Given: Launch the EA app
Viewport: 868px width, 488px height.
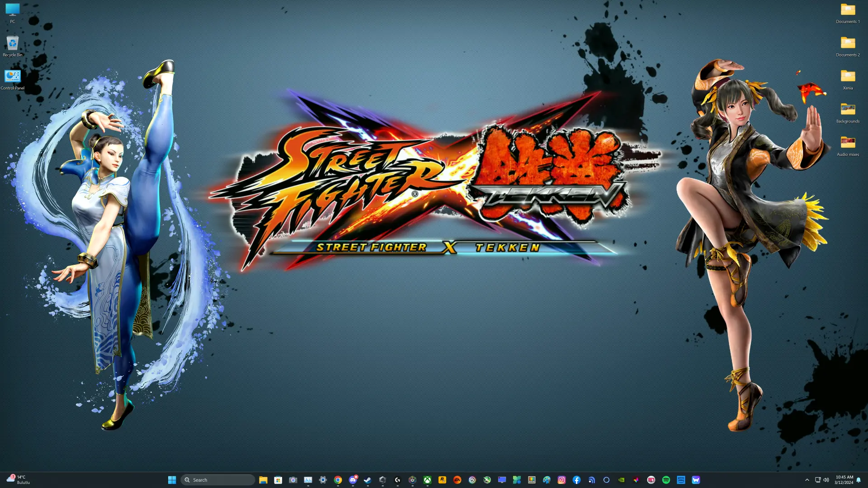Looking at the screenshot, I should click(x=457, y=480).
